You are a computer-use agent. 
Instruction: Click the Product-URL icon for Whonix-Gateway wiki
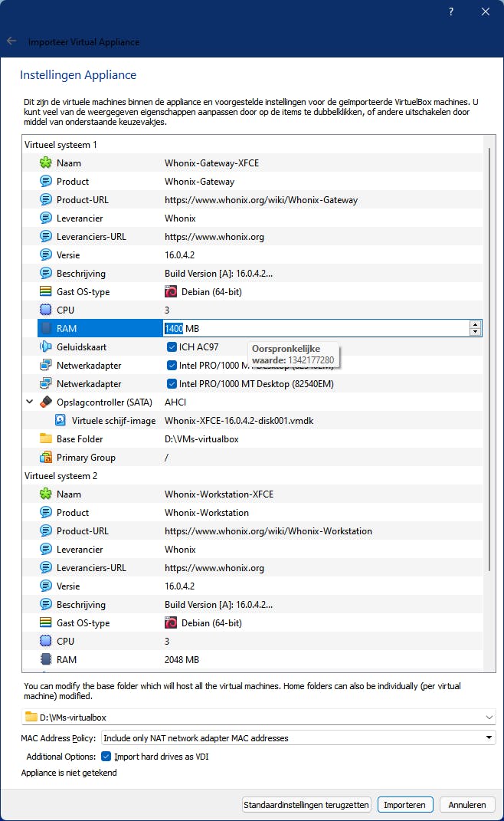[x=46, y=199]
